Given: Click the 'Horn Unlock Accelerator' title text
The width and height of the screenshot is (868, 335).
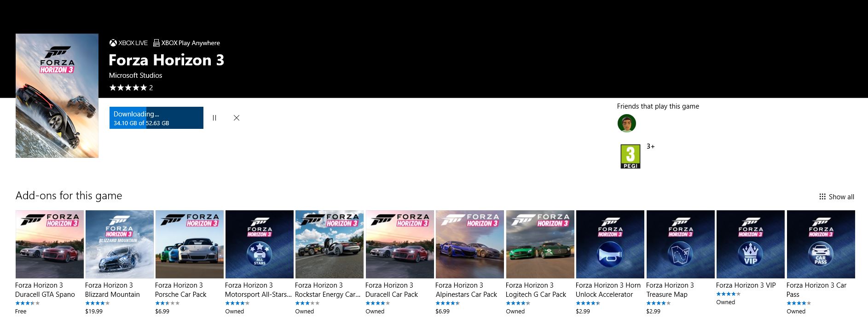Looking at the screenshot, I should tap(608, 290).
